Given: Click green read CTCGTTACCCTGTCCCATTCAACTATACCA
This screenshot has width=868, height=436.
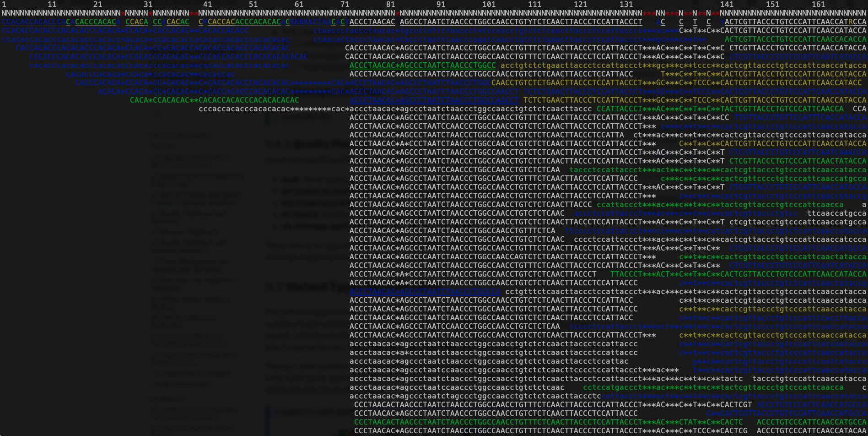Looking at the screenshot, I should point(798,161).
